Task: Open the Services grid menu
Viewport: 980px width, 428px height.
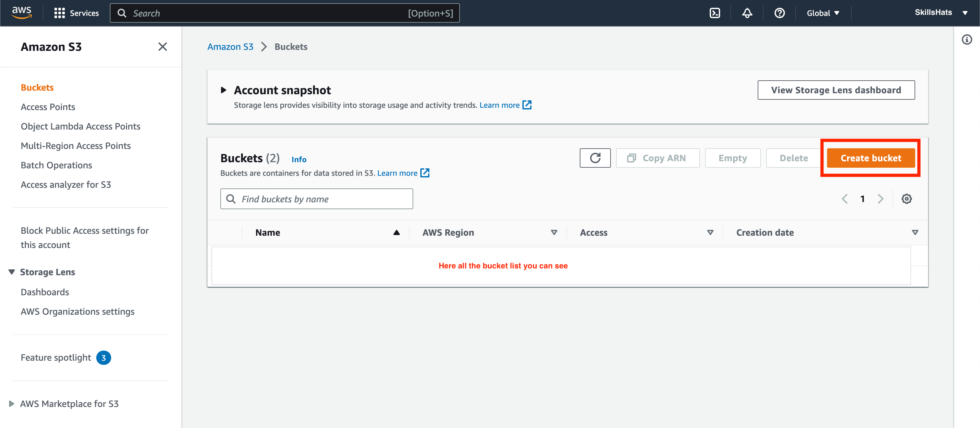Action: coord(76,13)
